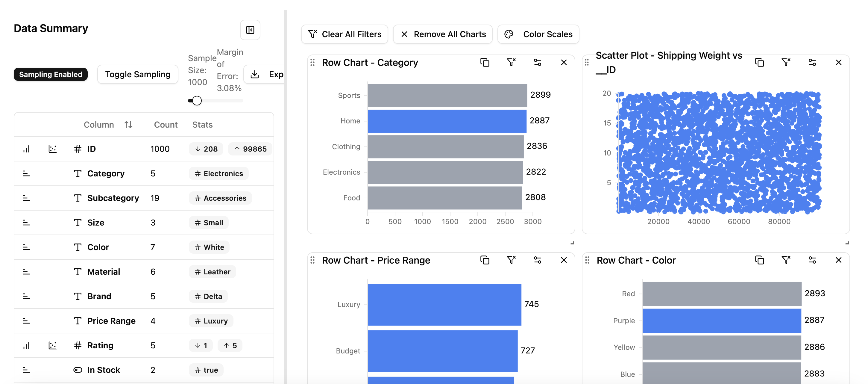The width and height of the screenshot is (868, 384).
Task: Open settings for the Scatter Plot chart
Action: 812,62
